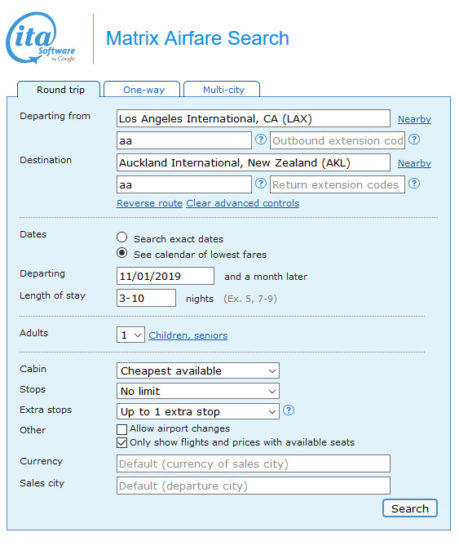Open the Adults count dropdown
This screenshot has height=550, width=459.
pos(130,335)
